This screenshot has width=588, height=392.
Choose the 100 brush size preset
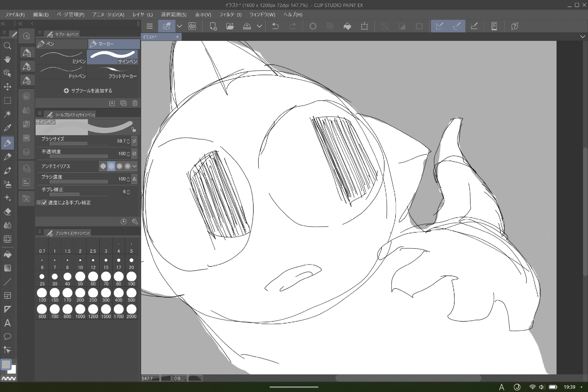(x=131, y=279)
